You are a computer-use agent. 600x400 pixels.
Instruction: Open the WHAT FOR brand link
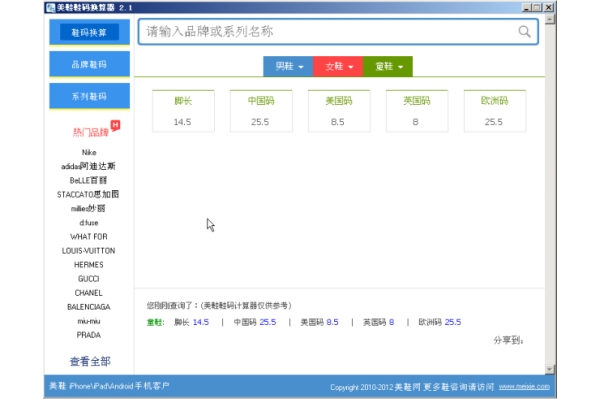(89, 237)
